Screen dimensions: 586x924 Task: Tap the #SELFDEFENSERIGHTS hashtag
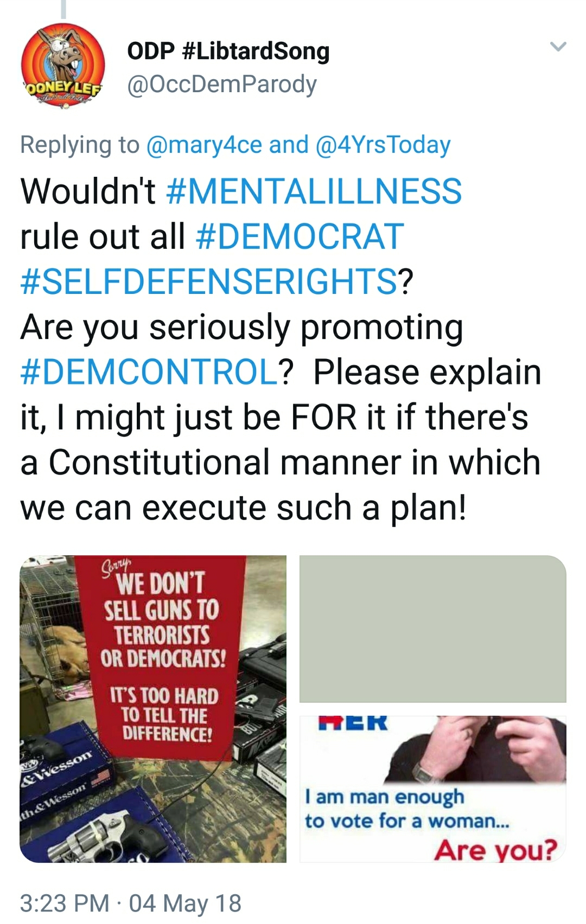209,281
